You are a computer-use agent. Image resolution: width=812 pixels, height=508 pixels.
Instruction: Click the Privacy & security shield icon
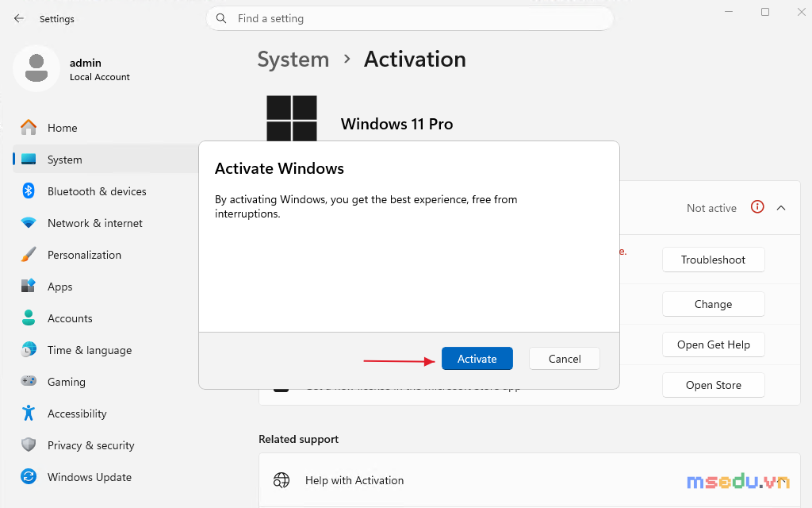29,444
